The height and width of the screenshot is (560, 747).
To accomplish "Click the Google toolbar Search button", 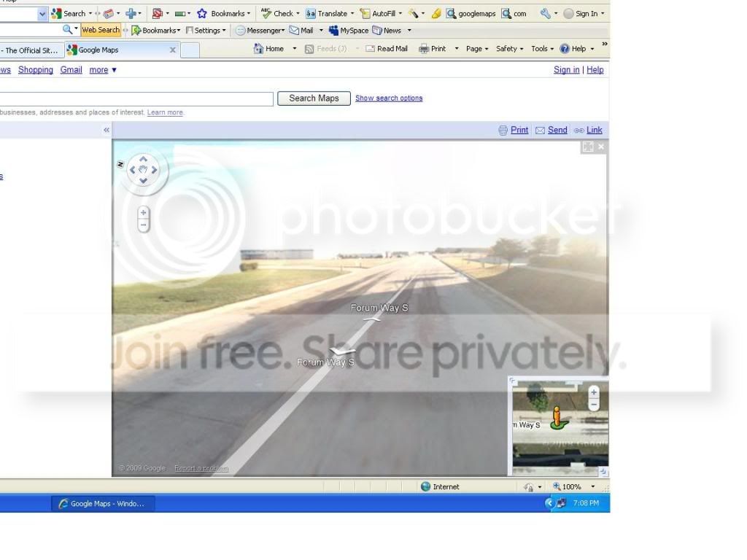I will [69, 13].
